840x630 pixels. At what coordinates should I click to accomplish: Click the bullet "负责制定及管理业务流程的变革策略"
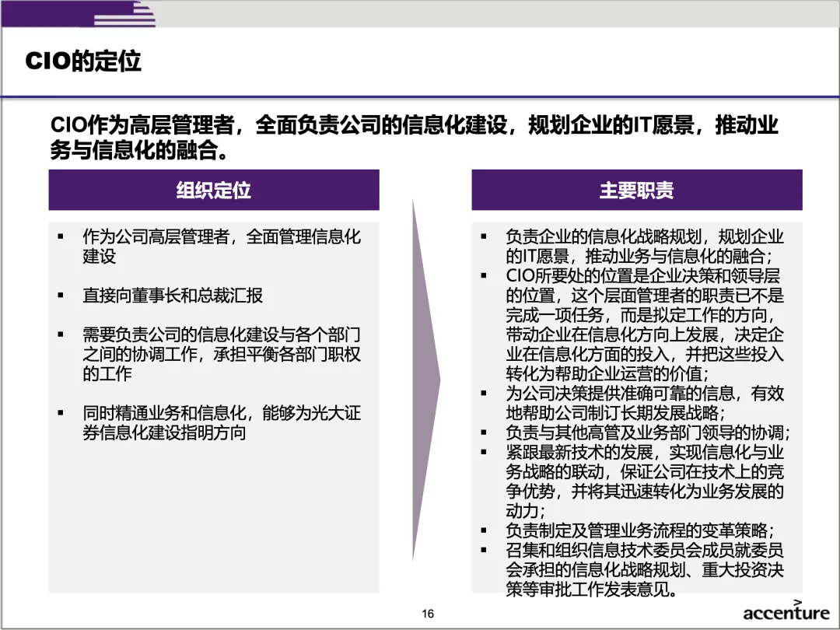(x=639, y=530)
